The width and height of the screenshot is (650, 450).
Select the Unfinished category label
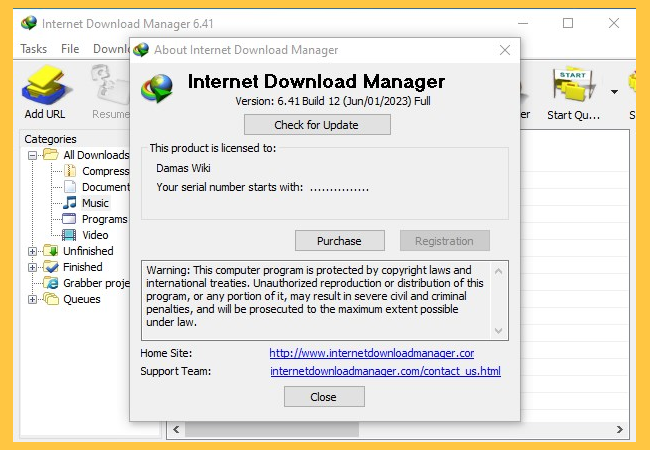pyautogui.click(x=88, y=251)
